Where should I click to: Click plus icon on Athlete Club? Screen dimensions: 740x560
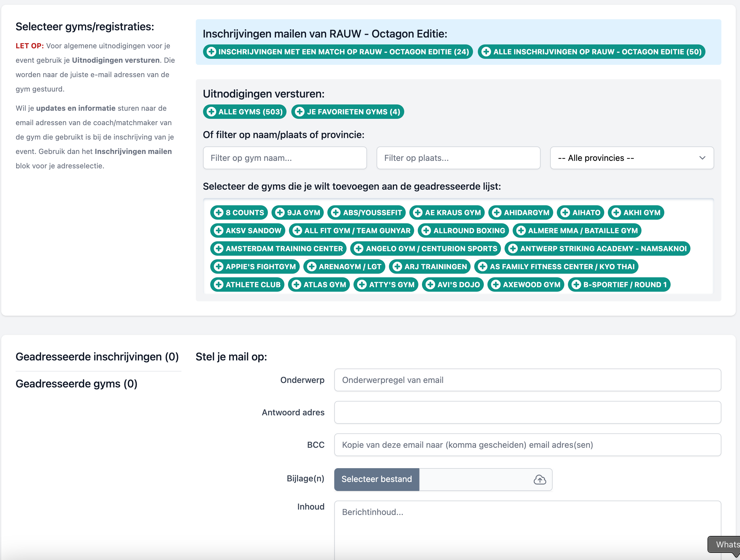218,285
